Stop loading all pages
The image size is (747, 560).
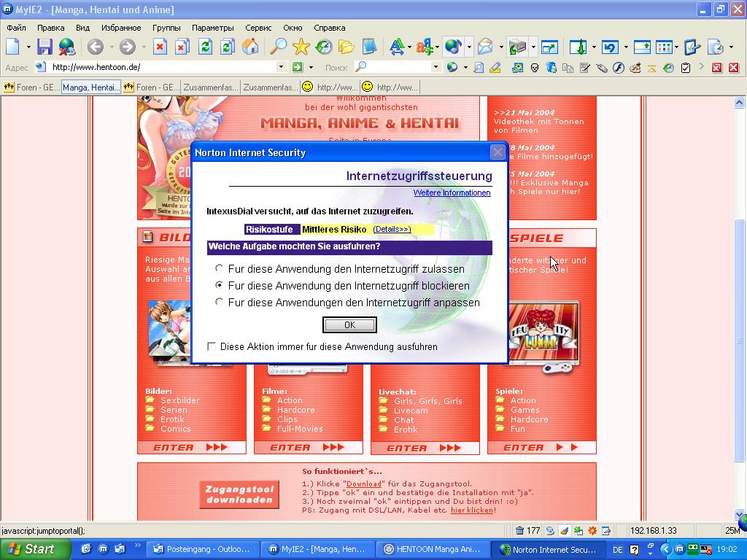coord(182,47)
